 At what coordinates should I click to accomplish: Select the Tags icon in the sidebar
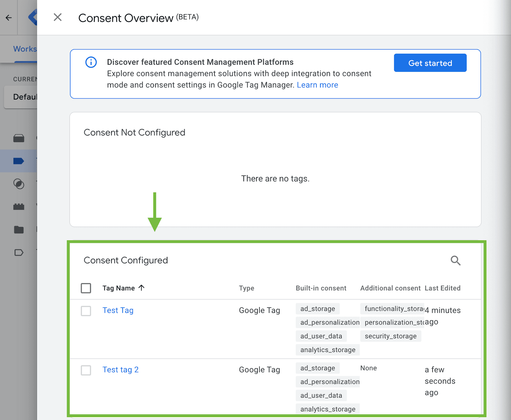click(19, 161)
